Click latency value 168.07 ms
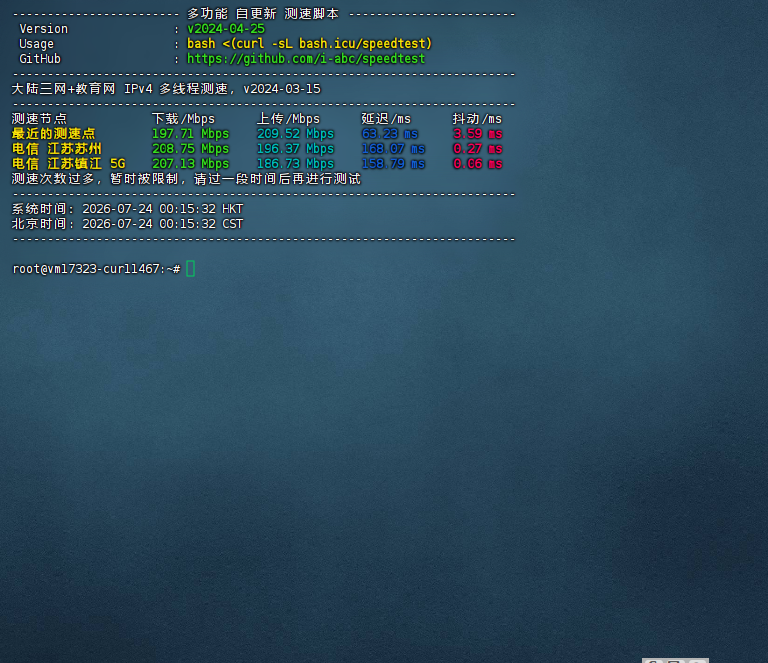 pos(393,148)
